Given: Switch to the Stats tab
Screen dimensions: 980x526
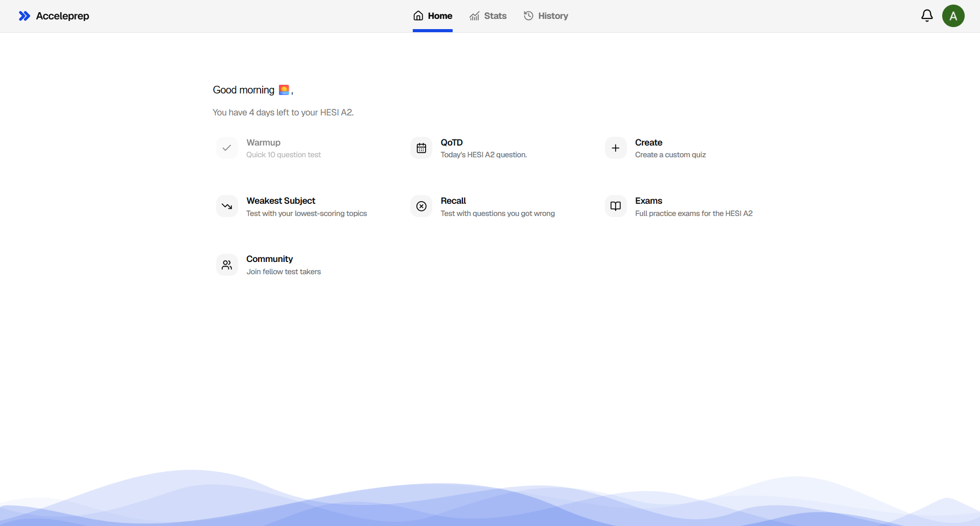Looking at the screenshot, I should [x=488, y=16].
